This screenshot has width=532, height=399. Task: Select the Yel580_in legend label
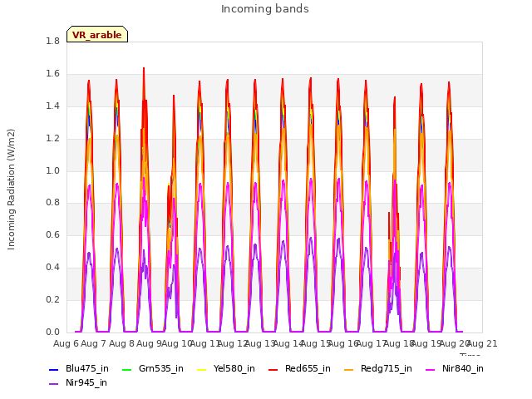[234, 369]
